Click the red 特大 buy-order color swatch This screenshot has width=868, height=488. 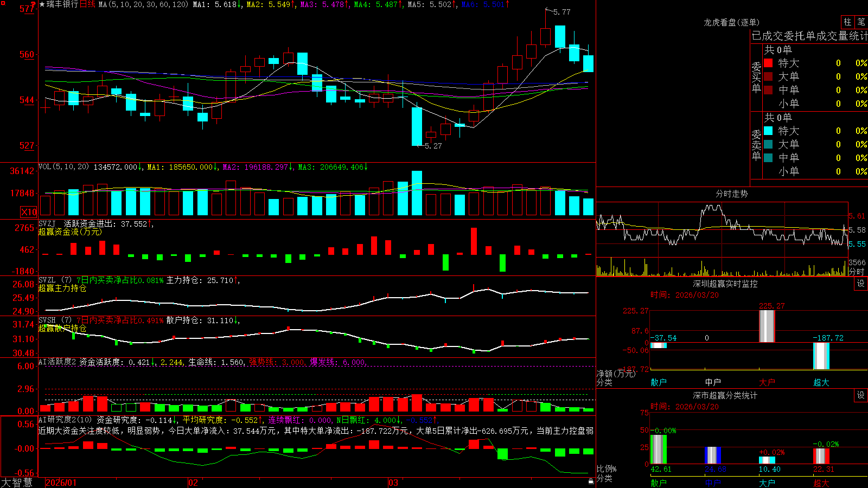tap(768, 63)
